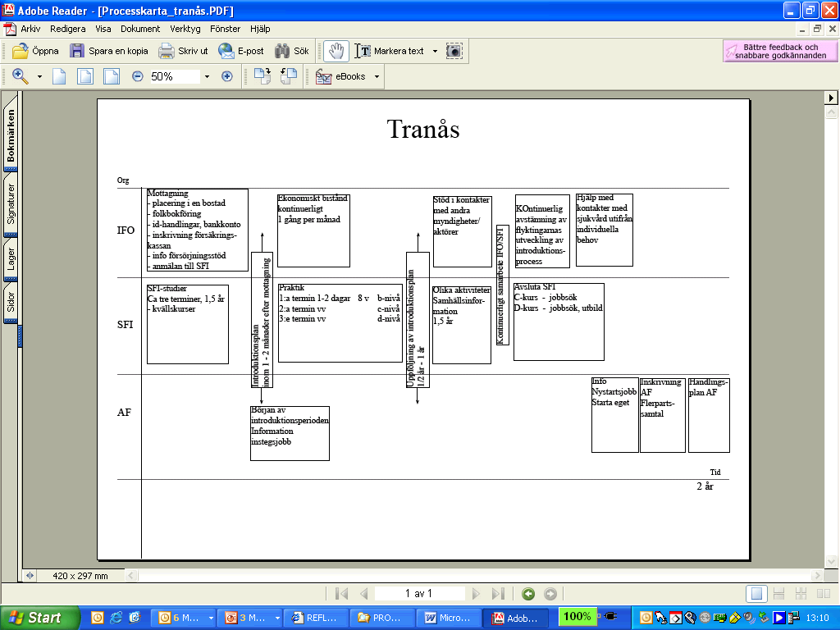Viewport: 840px width, 630px height.
Task: Go to next page
Action: tap(476, 594)
